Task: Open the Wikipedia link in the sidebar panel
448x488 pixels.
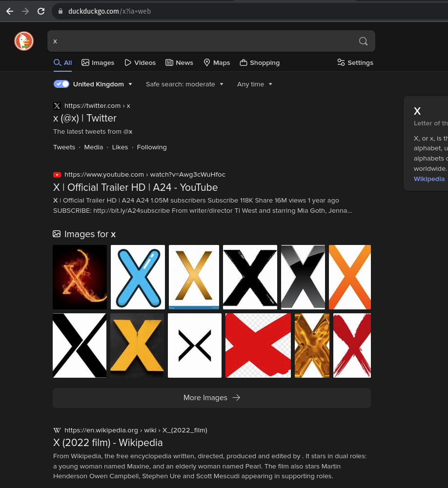Action: pyautogui.click(x=429, y=179)
